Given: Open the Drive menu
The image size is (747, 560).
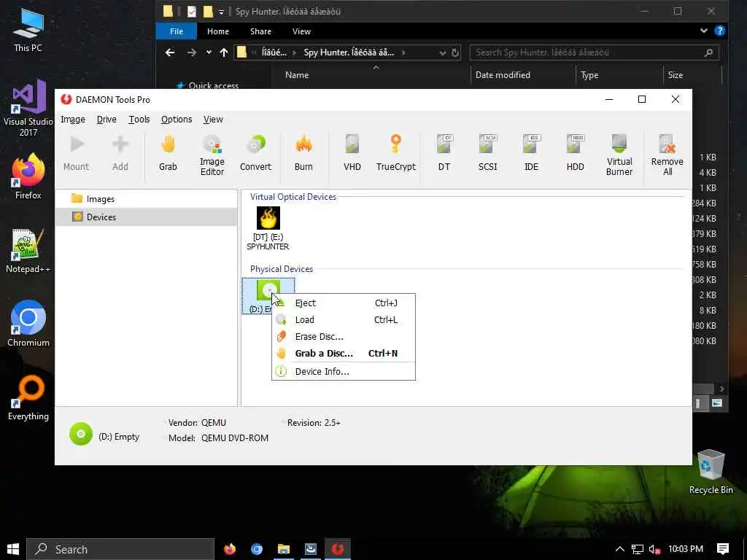Looking at the screenshot, I should (107, 120).
